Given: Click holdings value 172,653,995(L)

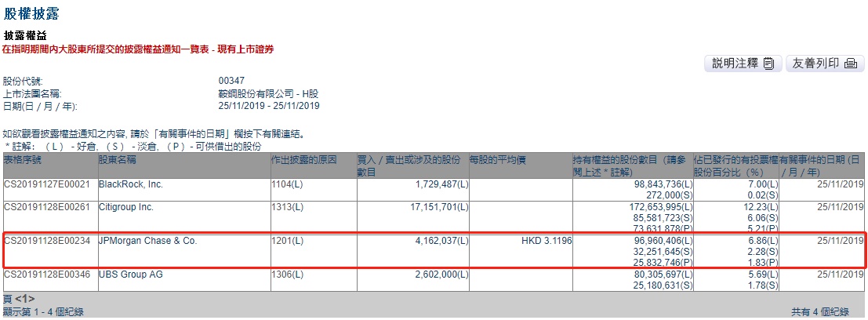Looking at the screenshot, I should tap(660, 207).
